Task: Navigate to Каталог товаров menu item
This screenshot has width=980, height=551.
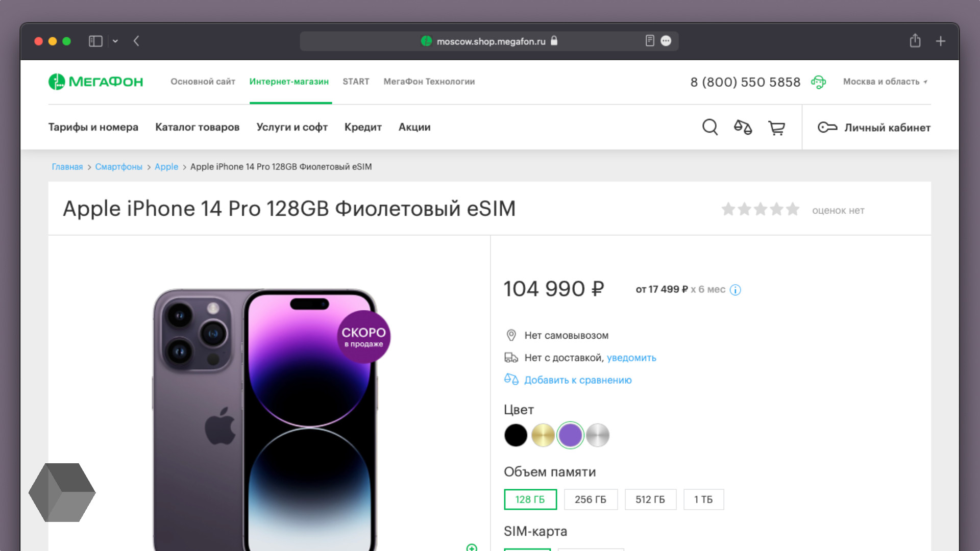Action: pyautogui.click(x=197, y=127)
